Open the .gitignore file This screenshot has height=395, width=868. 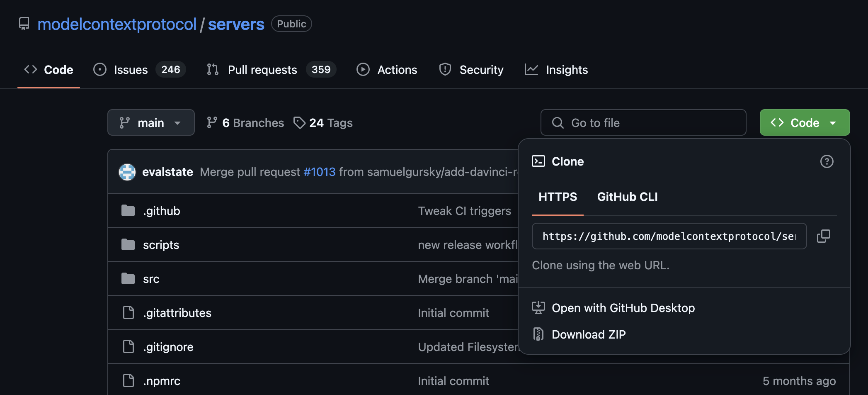168,347
